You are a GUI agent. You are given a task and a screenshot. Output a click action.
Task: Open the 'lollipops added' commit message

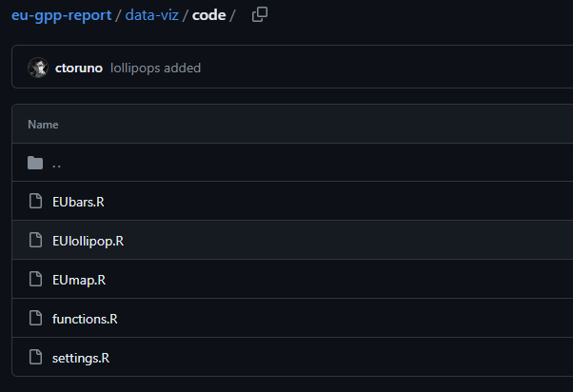(155, 68)
